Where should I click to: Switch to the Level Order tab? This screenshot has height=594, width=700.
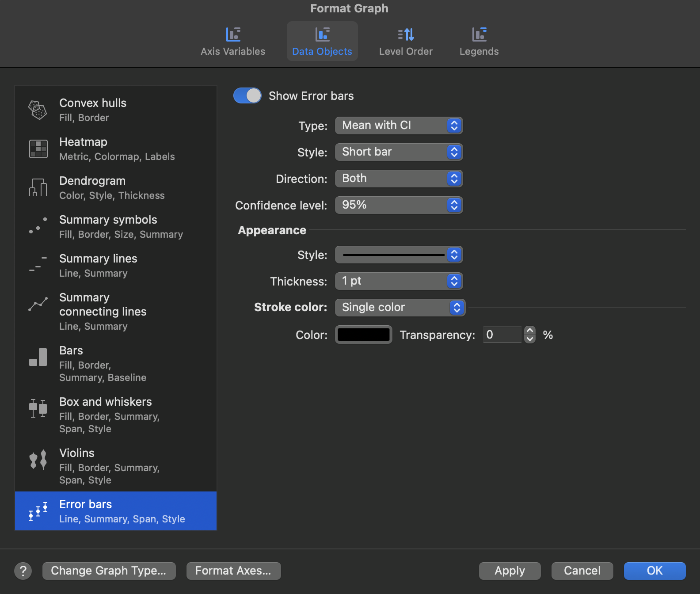[406, 41]
